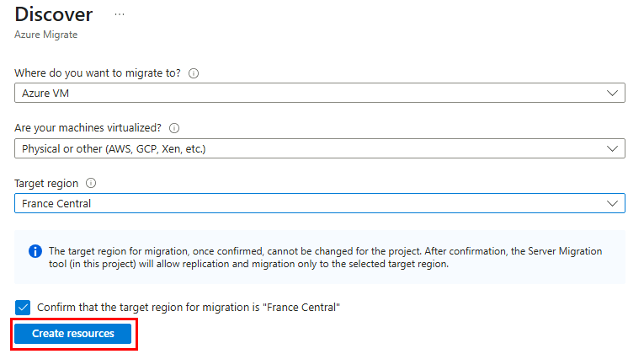Viewport: 644px width, 354px height.
Task: Click the 'Are your machines virtualized?' label
Action: tap(88, 128)
